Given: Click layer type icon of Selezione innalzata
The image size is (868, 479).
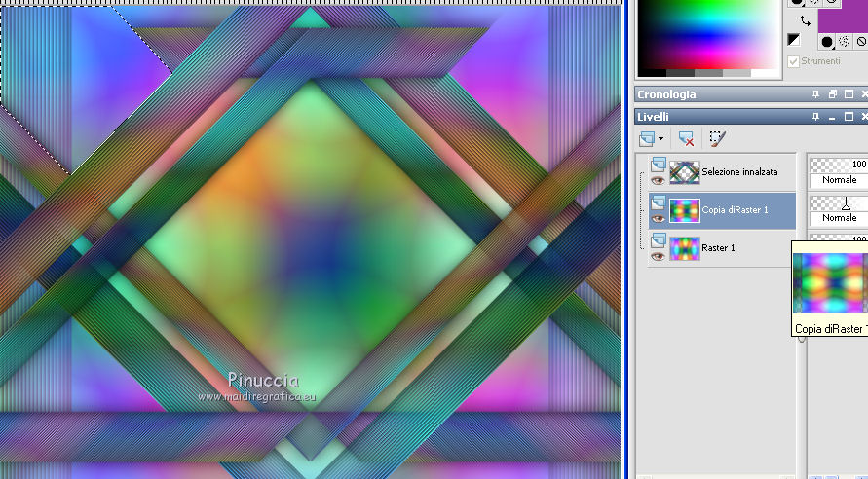Looking at the screenshot, I should (658, 165).
